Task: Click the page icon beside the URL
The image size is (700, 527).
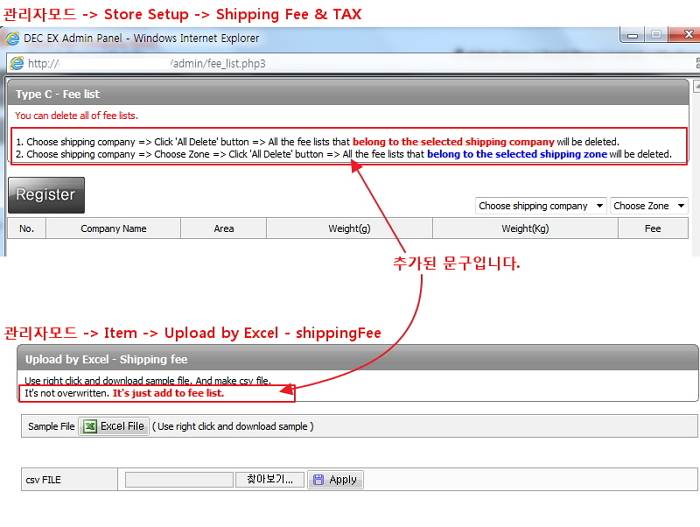Action: pyautogui.click(x=16, y=63)
